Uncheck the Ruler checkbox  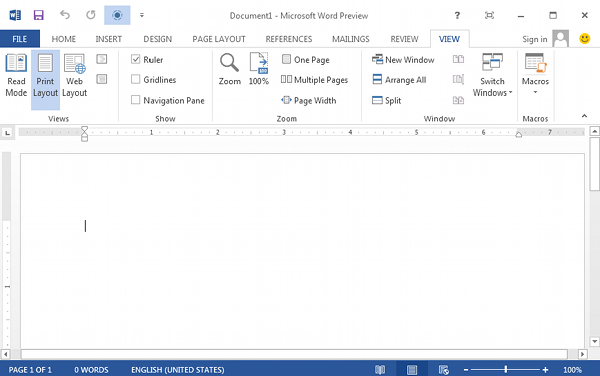point(135,59)
